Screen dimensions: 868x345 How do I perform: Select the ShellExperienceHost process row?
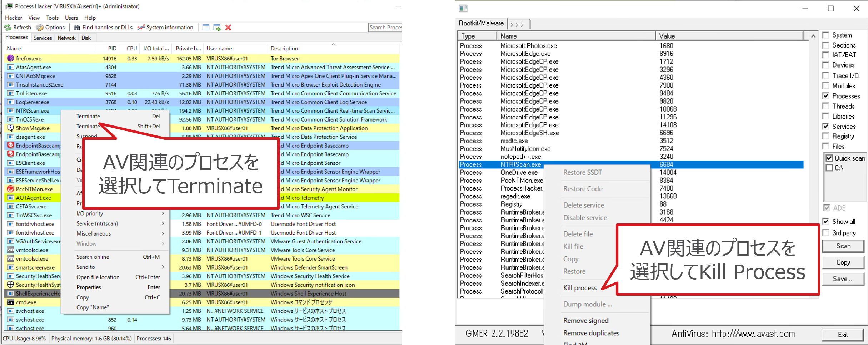202,294
